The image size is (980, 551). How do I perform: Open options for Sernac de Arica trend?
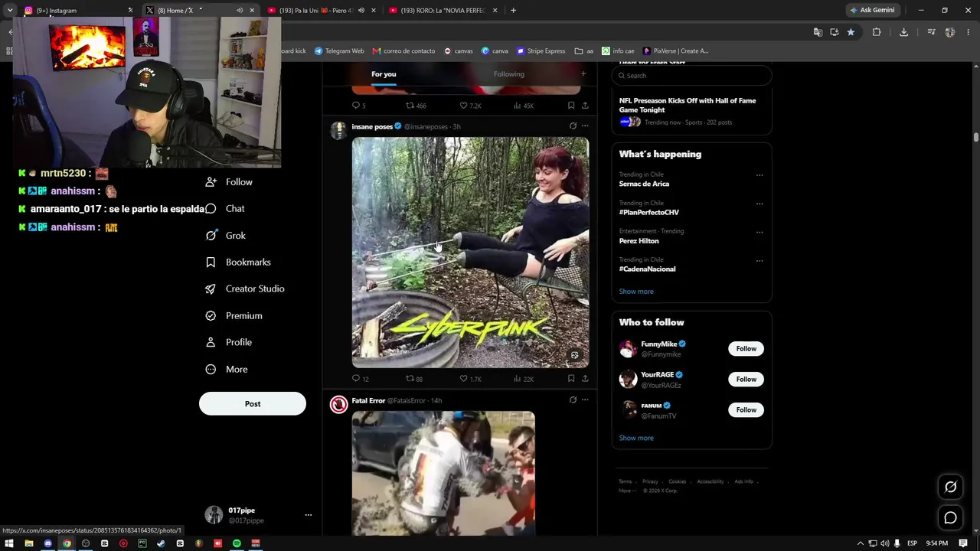[759, 175]
